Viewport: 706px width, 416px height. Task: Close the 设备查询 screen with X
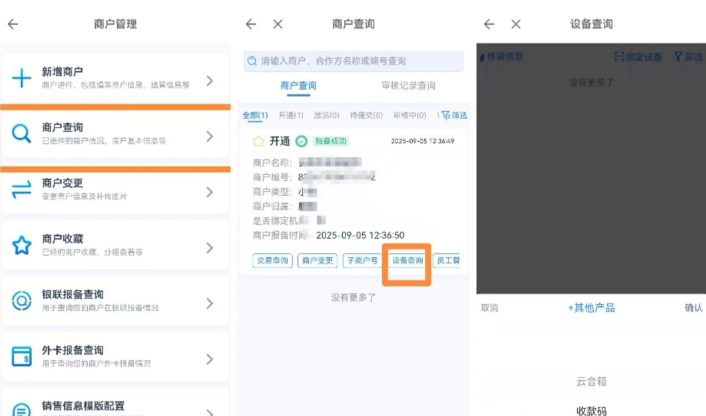tap(516, 24)
